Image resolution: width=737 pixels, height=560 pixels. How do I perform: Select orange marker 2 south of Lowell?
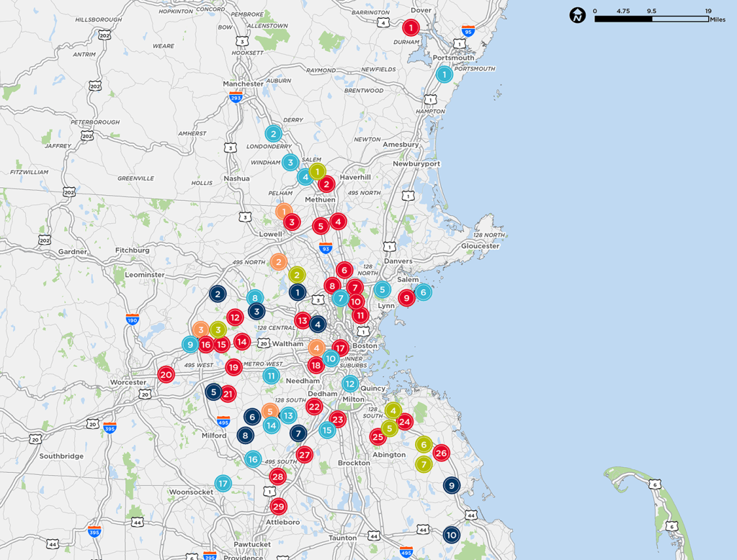[278, 262]
